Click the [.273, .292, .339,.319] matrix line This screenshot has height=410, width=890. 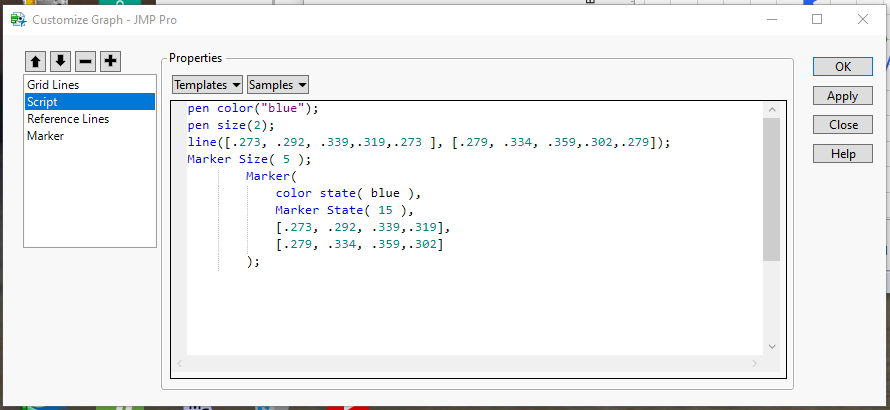(x=363, y=228)
